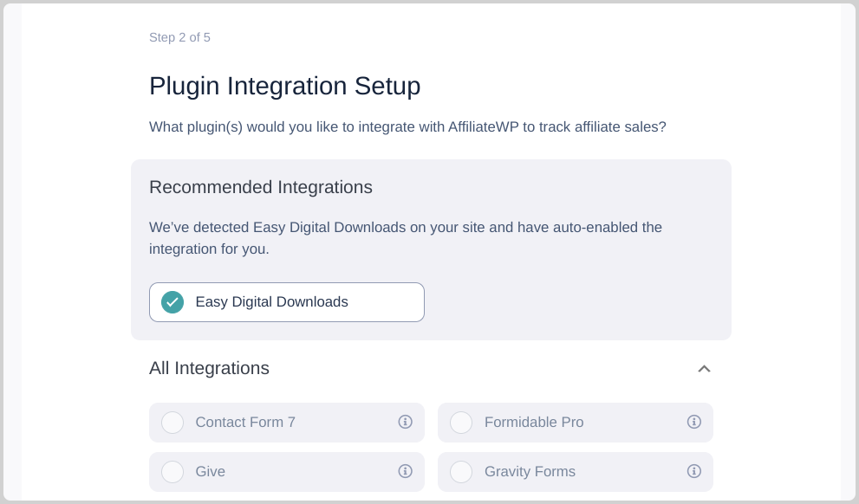Select the Gravity Forms label
The width and height of the screenshot is (859, 504).
530,472
